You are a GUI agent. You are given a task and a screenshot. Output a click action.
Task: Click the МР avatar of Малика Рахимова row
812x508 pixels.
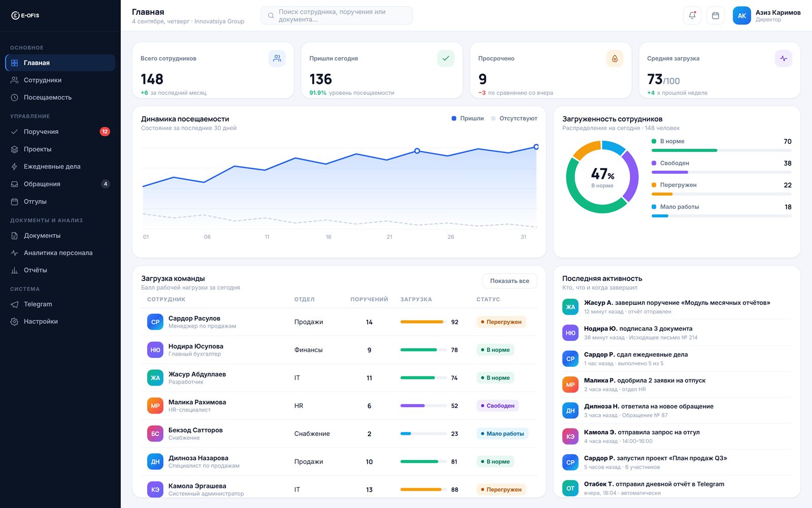tap(155, 406)
